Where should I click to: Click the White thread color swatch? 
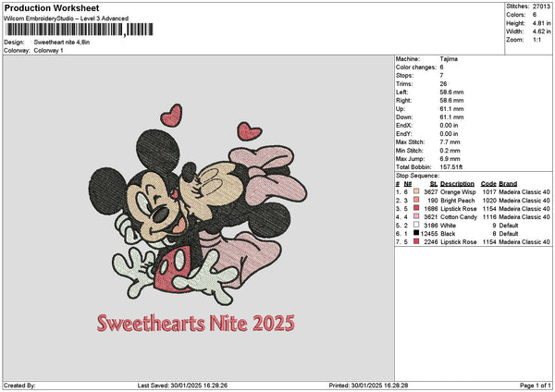pyautogui.click(x=416, y=225)
